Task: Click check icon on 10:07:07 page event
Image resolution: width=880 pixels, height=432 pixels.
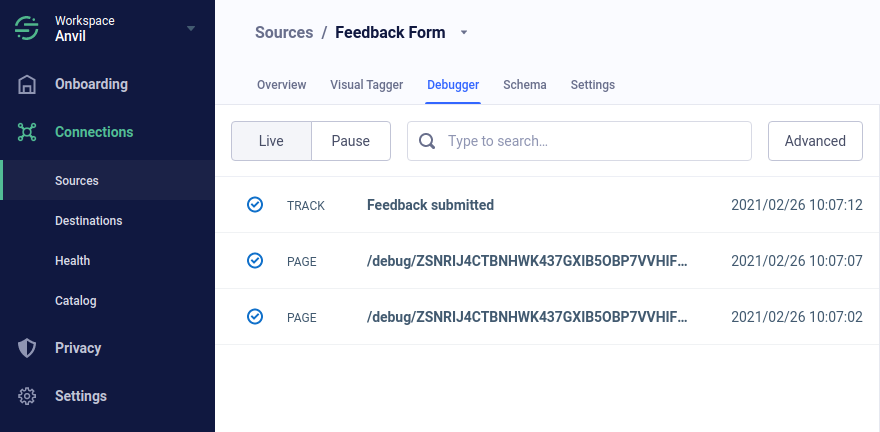Action: [255, 261]
